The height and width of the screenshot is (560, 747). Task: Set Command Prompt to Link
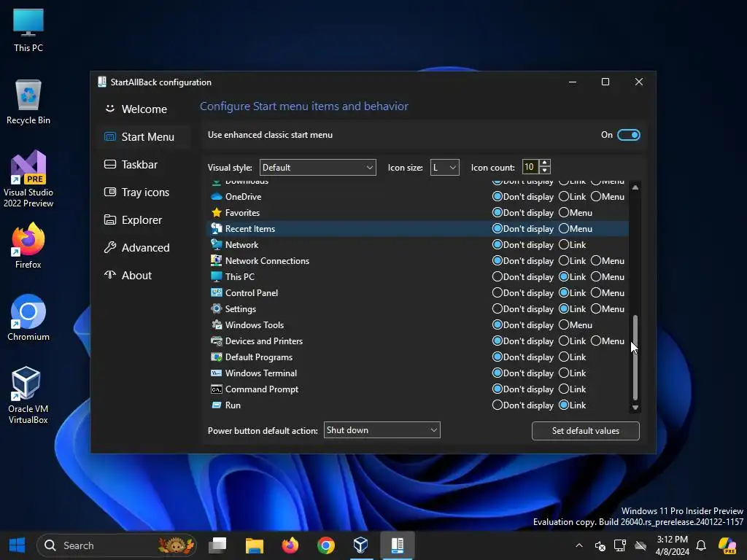point(564,389)
